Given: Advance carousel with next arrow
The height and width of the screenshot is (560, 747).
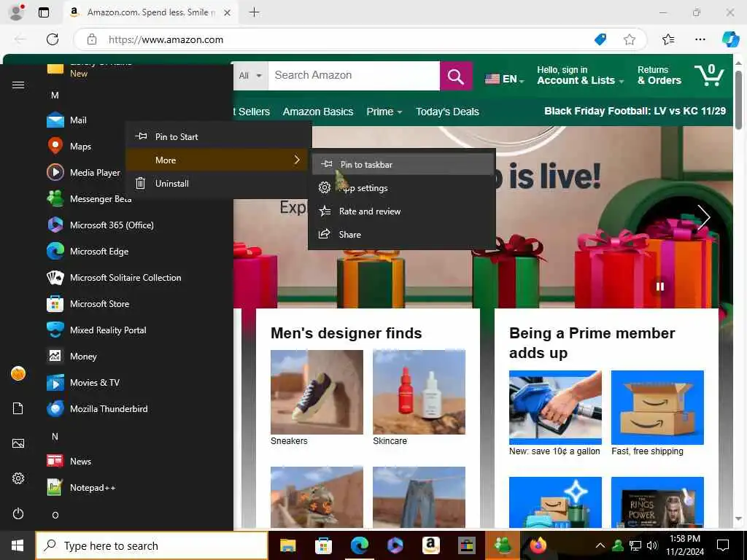Looking at the screenshot, I should tap(704, 217).
